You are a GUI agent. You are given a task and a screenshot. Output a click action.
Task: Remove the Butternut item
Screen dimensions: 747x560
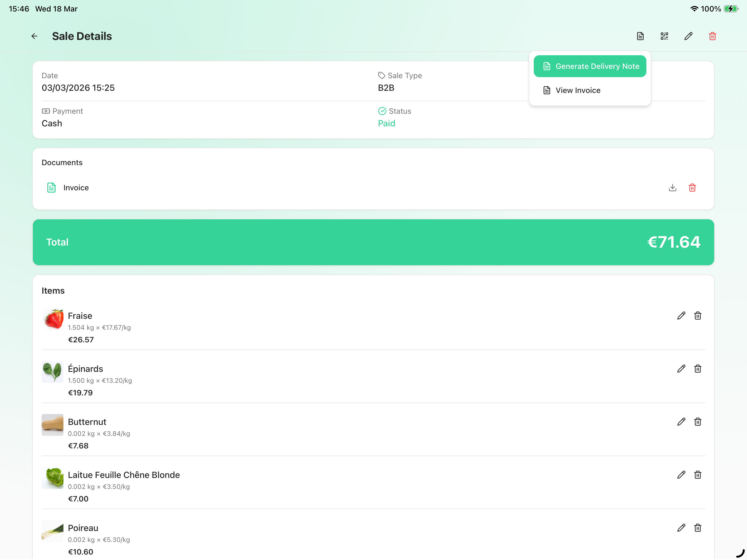pos(697,422)
